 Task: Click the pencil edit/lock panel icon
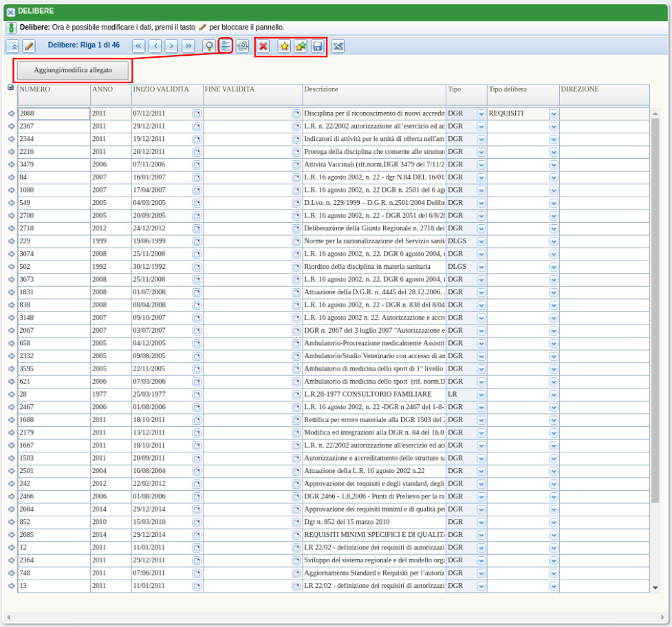(28, 46)
